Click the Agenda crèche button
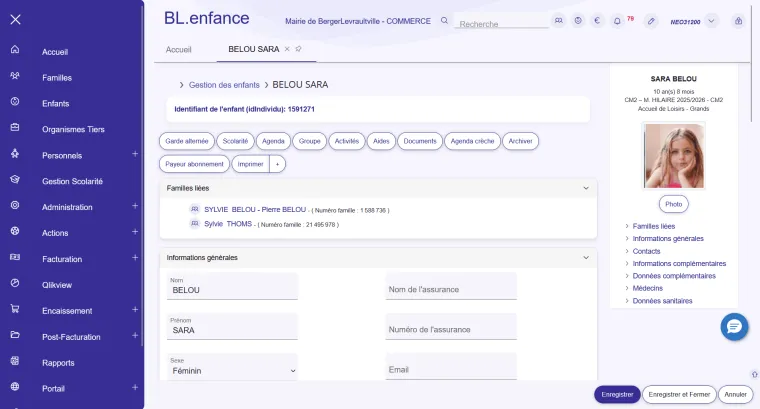The height and width of the screenshot is (409, 760). (472, 141)
